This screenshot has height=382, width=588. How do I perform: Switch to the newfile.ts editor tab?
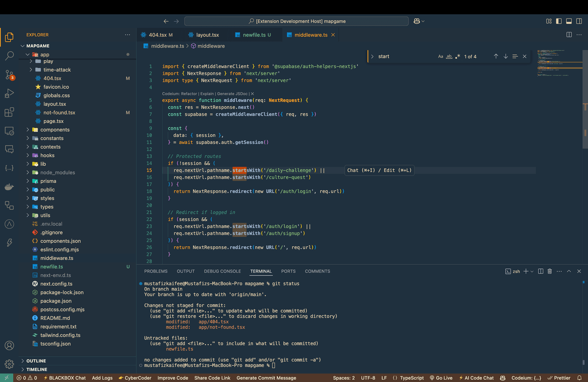(x=254, y=35)
